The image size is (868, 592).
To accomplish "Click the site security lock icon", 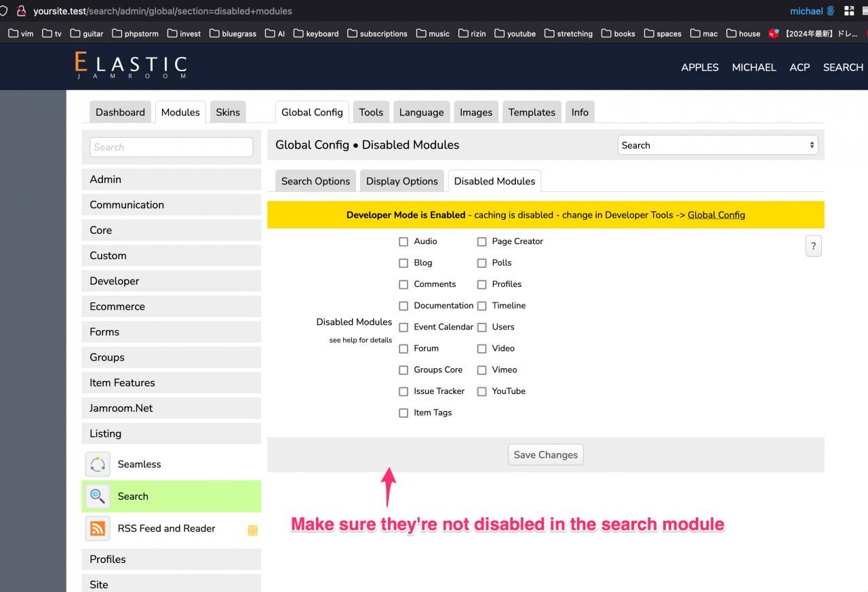I will coord(21,11).
